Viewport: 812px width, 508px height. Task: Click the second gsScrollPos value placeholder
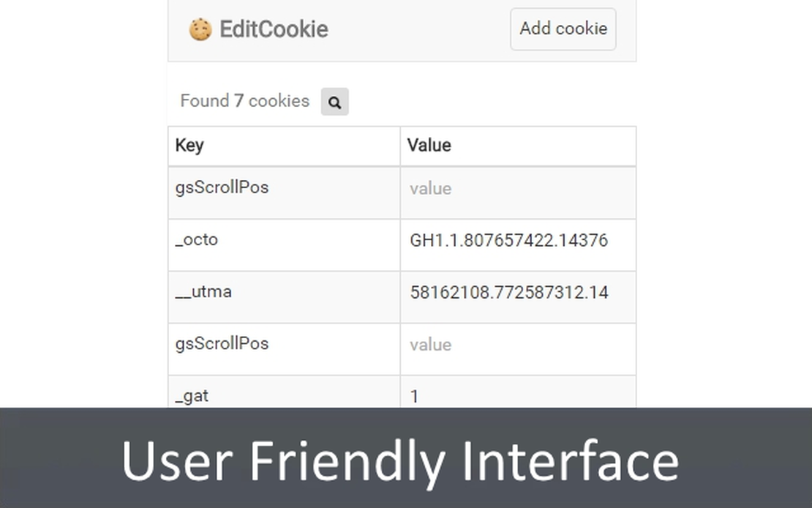430,344
